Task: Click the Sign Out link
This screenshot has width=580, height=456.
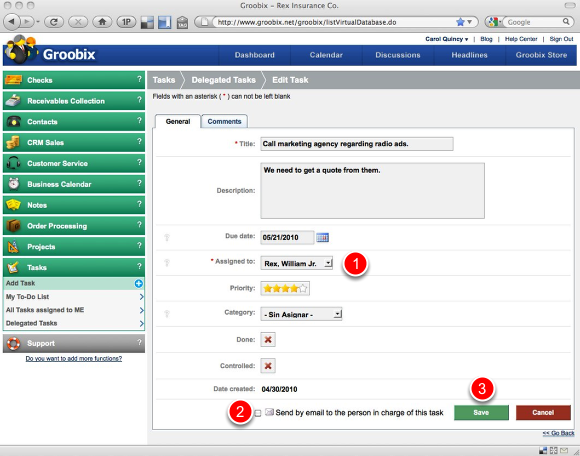Action: pos(561,39)
